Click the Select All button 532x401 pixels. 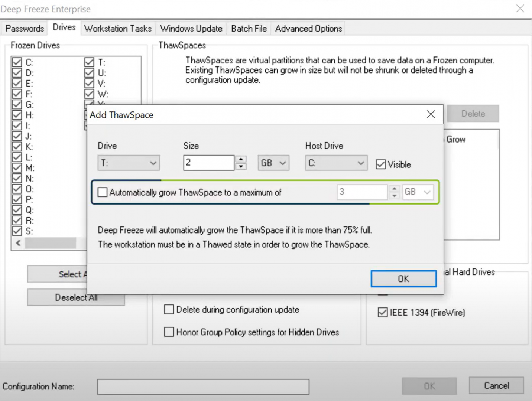57,274
